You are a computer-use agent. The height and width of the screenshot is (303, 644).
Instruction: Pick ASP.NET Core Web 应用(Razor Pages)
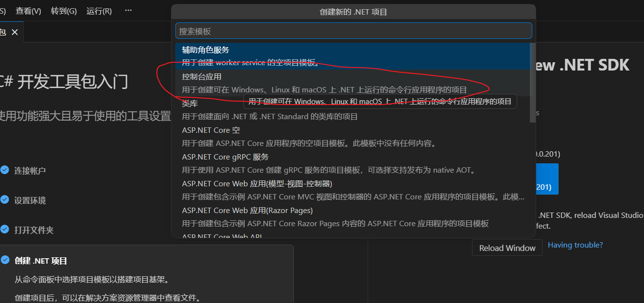352,217
